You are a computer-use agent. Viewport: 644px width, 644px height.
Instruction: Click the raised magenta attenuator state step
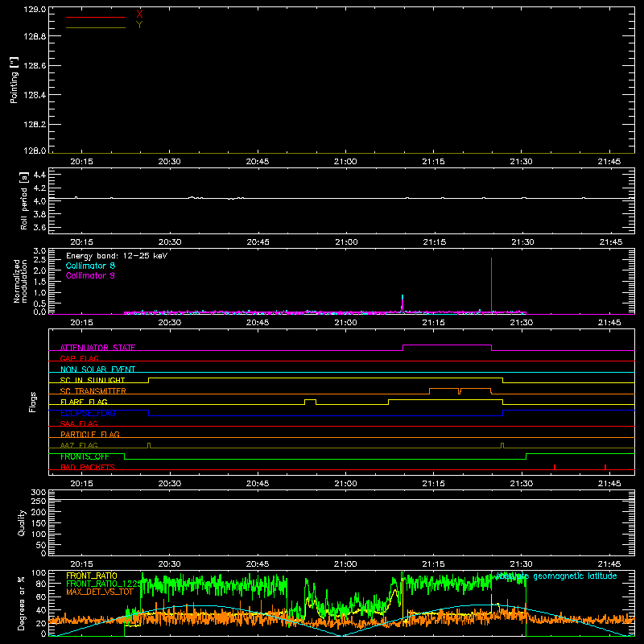(x=448, y=345)
